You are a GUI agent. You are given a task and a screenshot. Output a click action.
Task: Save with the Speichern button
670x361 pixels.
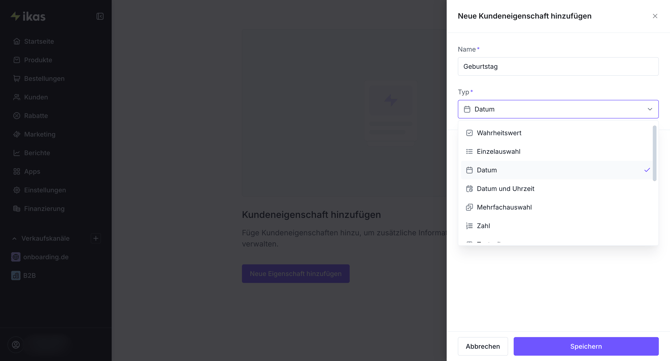coord(586,346)
